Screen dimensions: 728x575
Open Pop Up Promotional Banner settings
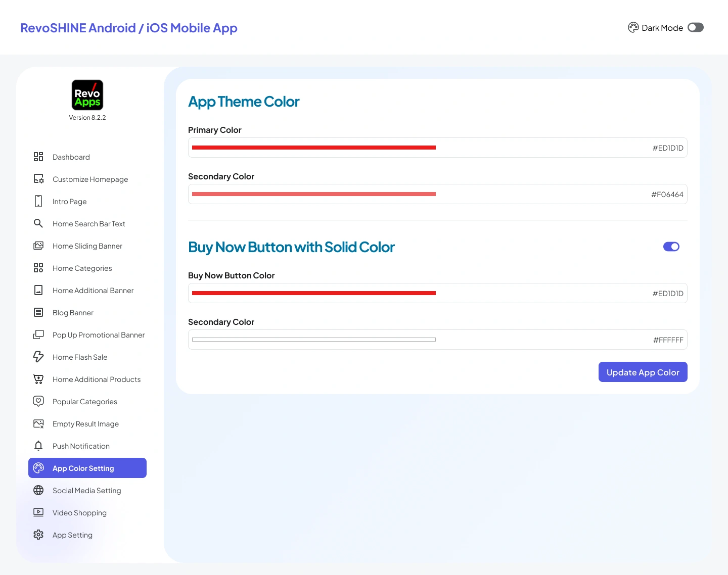pyautogui.click(x=87, y=335)
